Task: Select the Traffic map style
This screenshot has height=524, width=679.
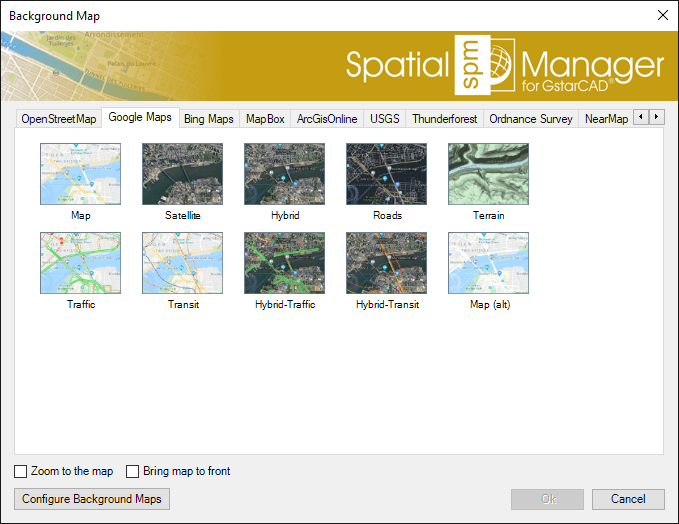Action: coord(80,263)
